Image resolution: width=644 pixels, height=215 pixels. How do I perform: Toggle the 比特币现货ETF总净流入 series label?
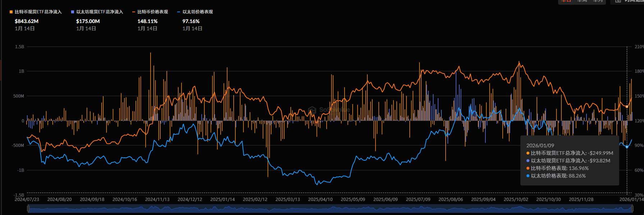[38, 12]
